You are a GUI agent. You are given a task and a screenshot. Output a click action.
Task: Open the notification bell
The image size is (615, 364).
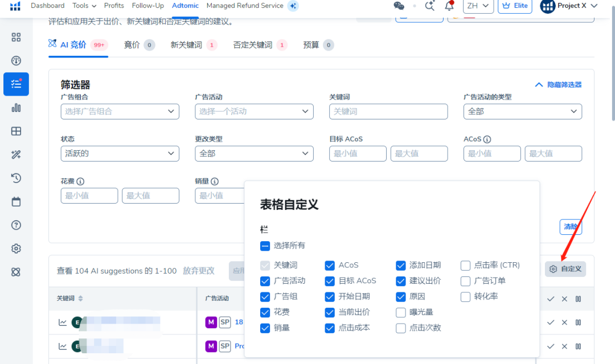[449, 6]
